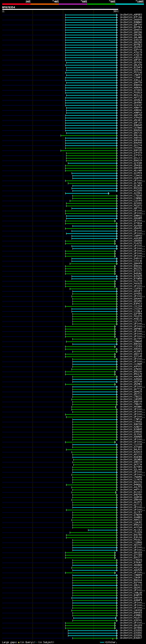The image size is (146, 644).
Task: Select label UniRef100_Q6RY59
Action: coord(131,115)
